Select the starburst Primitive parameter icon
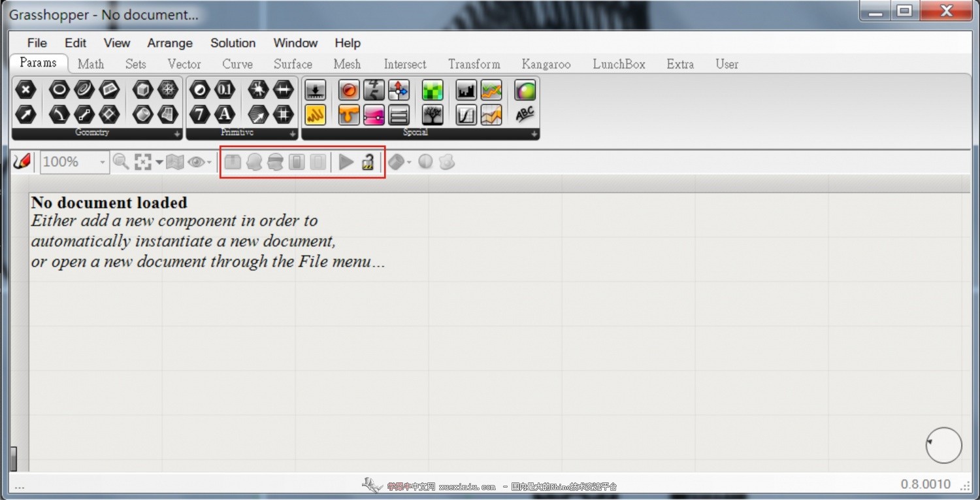This screenshot has width=980, height=500. point(259,90)
